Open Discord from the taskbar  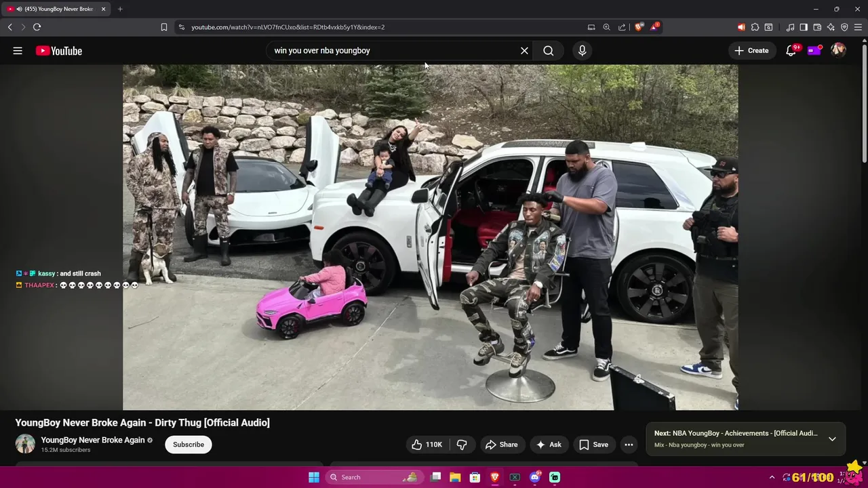(x=534, y=477)
